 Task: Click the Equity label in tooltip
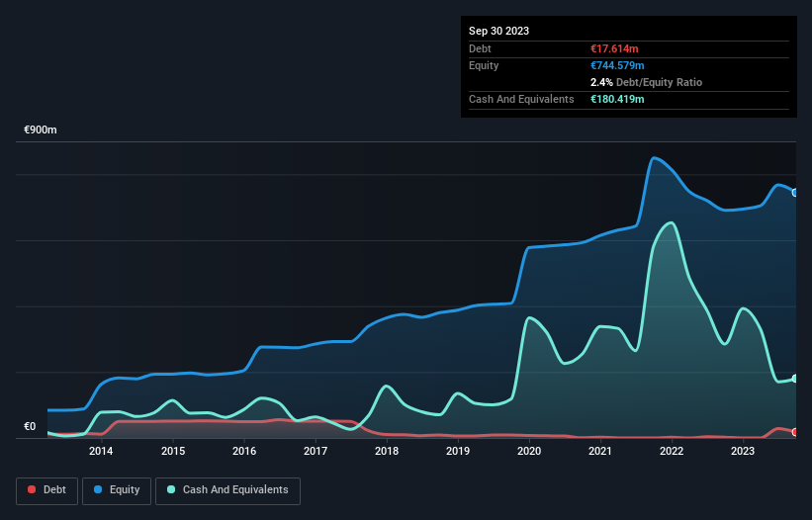(484, 65)
